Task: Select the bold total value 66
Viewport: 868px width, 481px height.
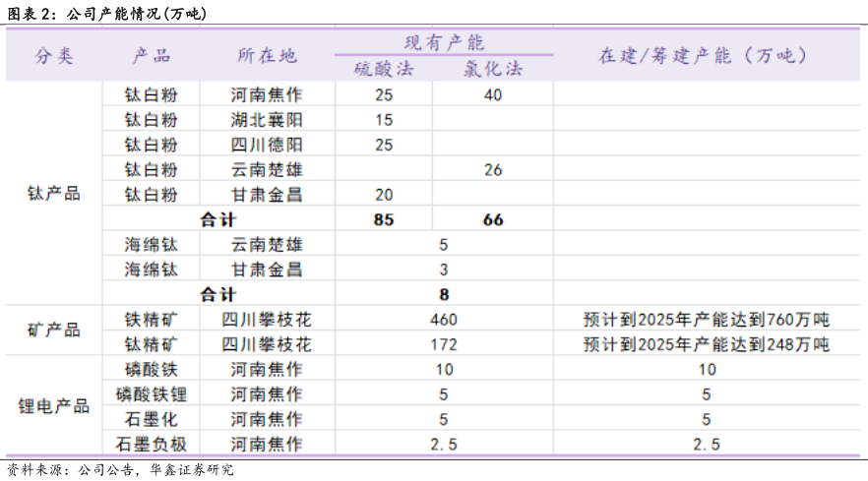Action: click(493, 219)
